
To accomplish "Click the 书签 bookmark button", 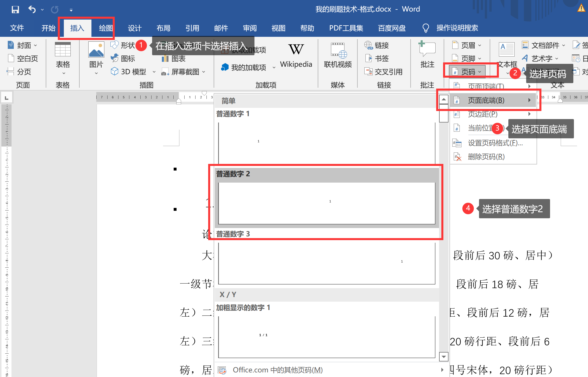I will pyautogui.click(x=377, y=59).
